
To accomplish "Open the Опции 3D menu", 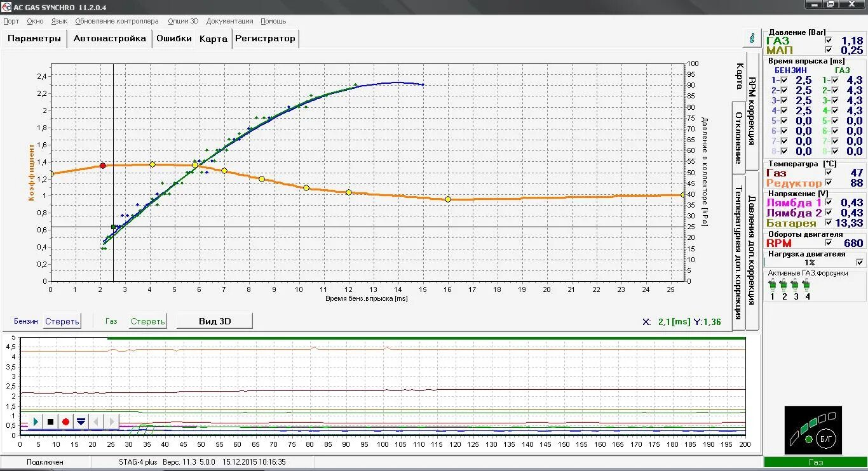I will 183,21.
